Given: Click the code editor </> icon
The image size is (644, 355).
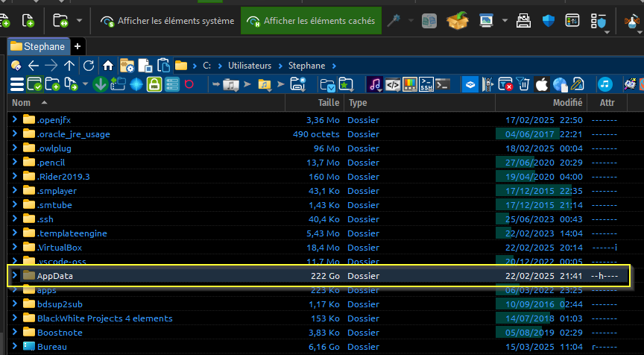Looking at the screenshot, I should [393, 84].
